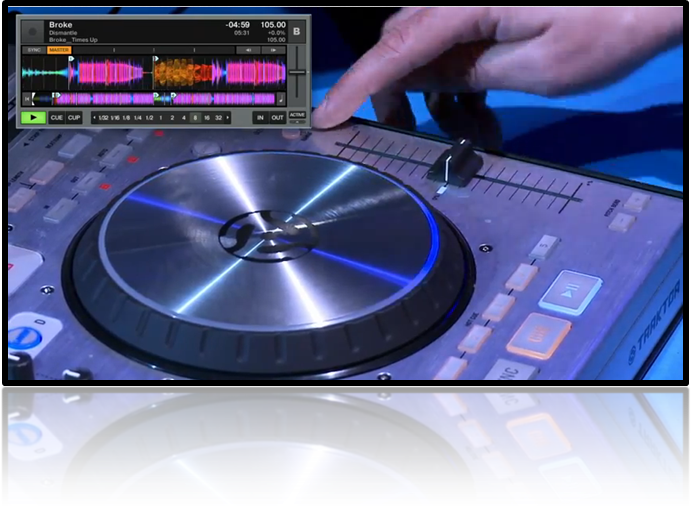The height and width of the screenshot is (506, 691).
Task: Click the album cover art placeholder
Action: (x=32, y=31)
